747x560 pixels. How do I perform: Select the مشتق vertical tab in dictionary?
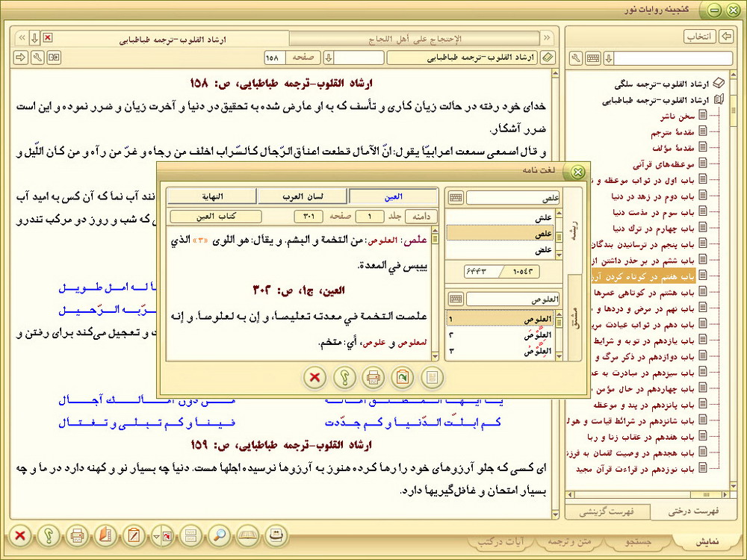(x=575, y=318)
